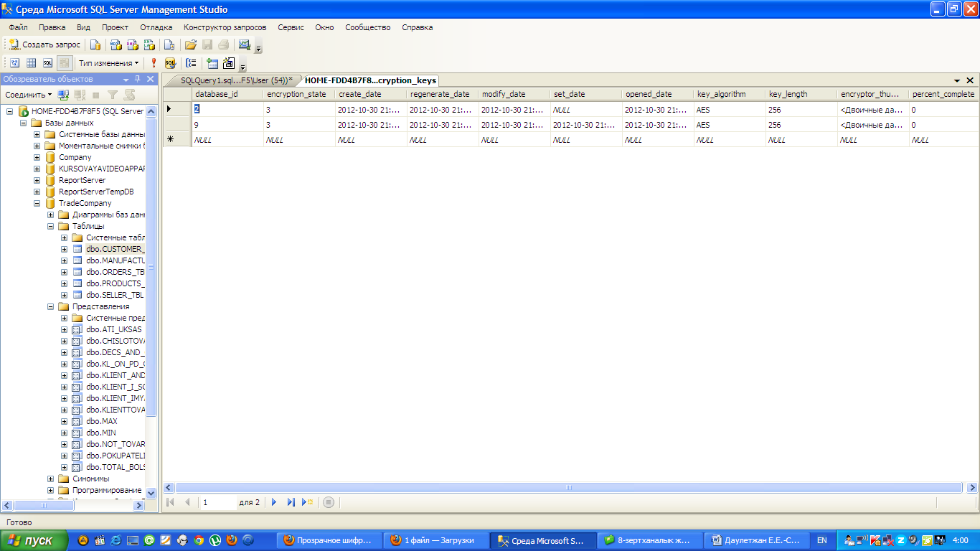
Task: Show the SQL pane icon
Action: coord(48,63)
